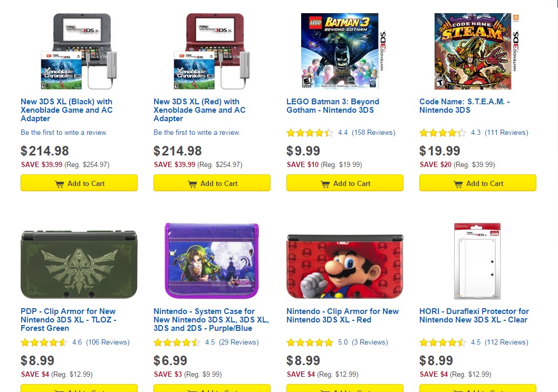The image size is (558, 392).
Task: Open LEGO Batman 3: Beyond Gotham title link
Action: [x=332, y=106]
